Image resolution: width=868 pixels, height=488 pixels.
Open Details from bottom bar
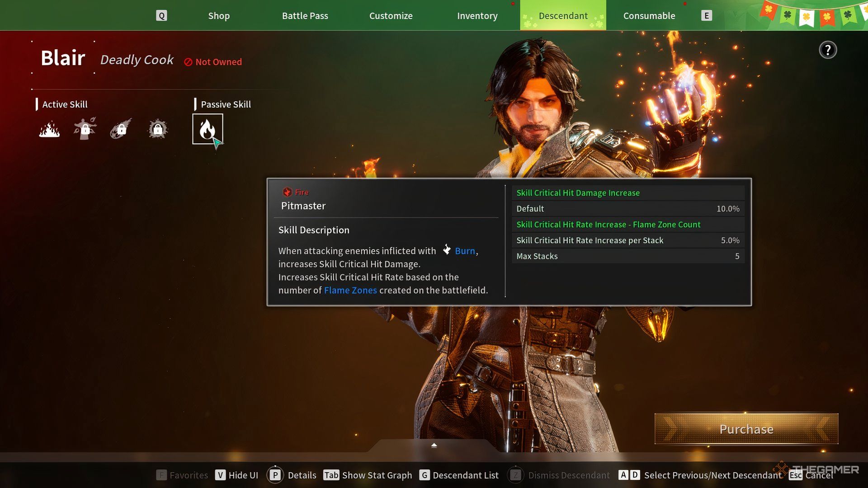302,475
